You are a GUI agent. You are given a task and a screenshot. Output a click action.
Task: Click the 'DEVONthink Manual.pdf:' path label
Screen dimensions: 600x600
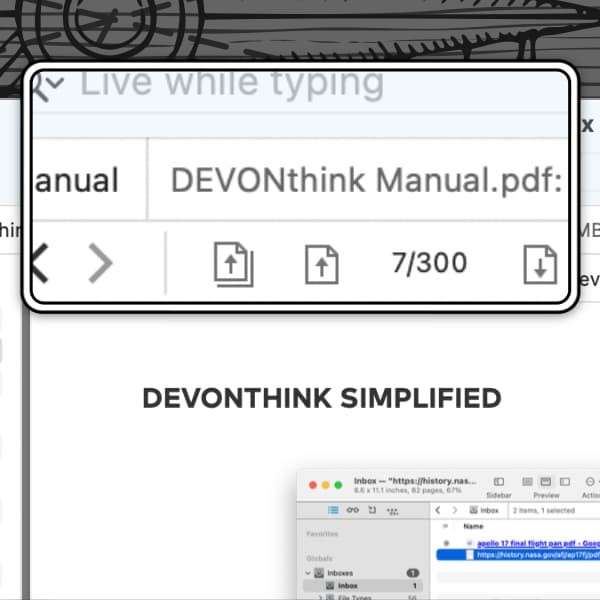(x=366, y=180)
